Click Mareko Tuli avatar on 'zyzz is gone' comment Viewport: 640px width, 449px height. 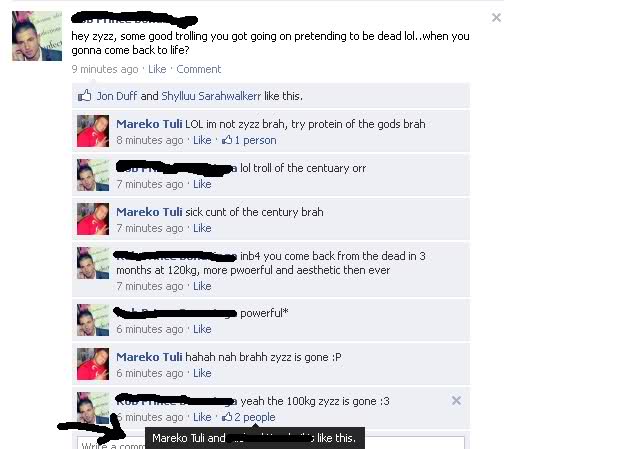click(x=93, y=364)
